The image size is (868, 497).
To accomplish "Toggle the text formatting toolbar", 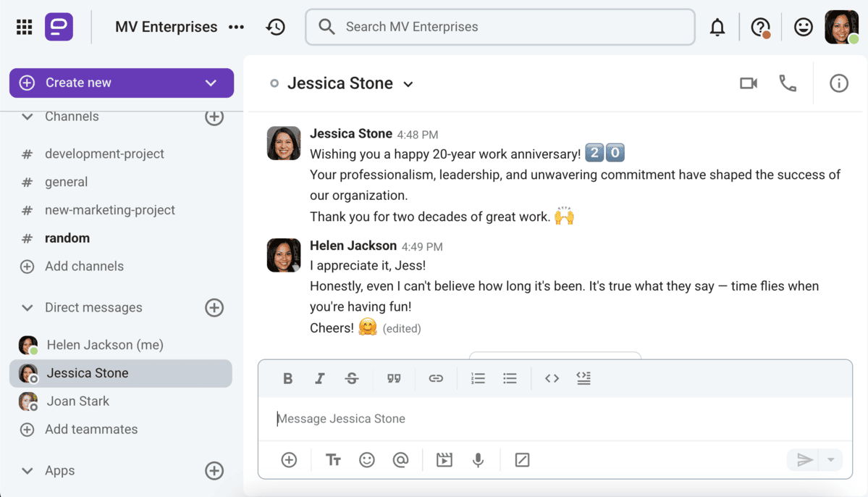I will tap(333, 460).
